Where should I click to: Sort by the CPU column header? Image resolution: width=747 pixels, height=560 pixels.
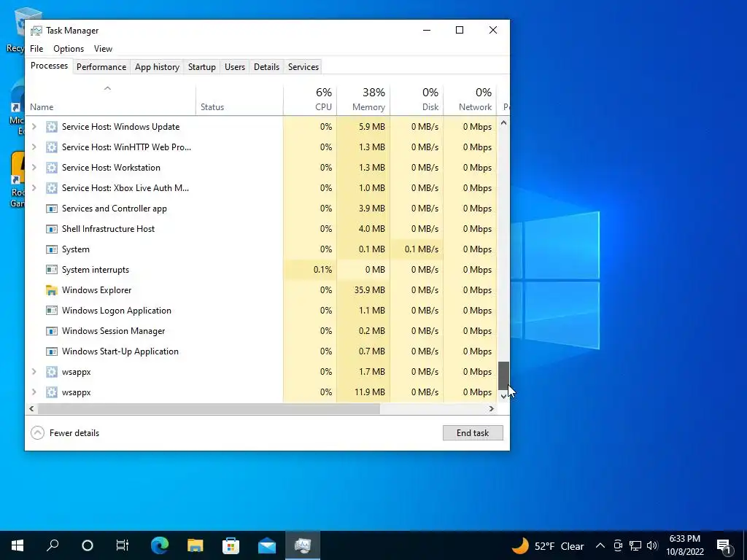tap(310, 100)
